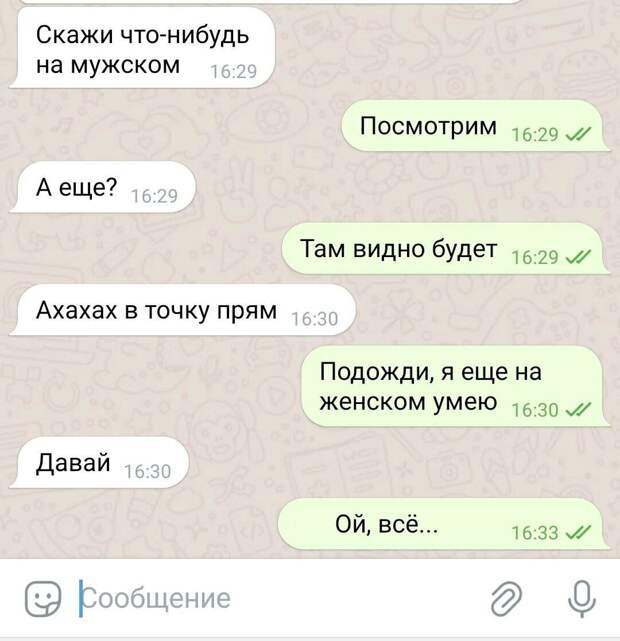Tap read receipt on Ой, всё... message
The width and height of the screenshot is (620, 641).
[577, 532]
